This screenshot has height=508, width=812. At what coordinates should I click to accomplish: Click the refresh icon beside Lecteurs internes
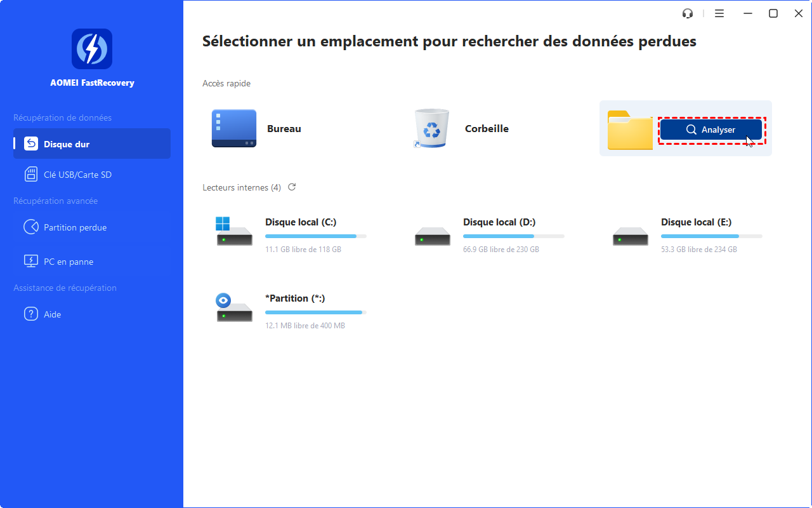(x=292, y=187)
